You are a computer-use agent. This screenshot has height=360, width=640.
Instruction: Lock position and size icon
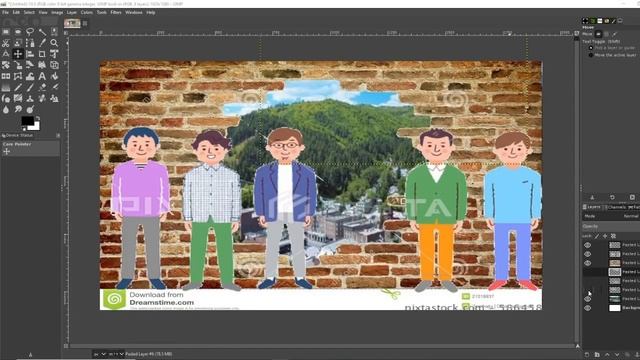coord(605,236)
